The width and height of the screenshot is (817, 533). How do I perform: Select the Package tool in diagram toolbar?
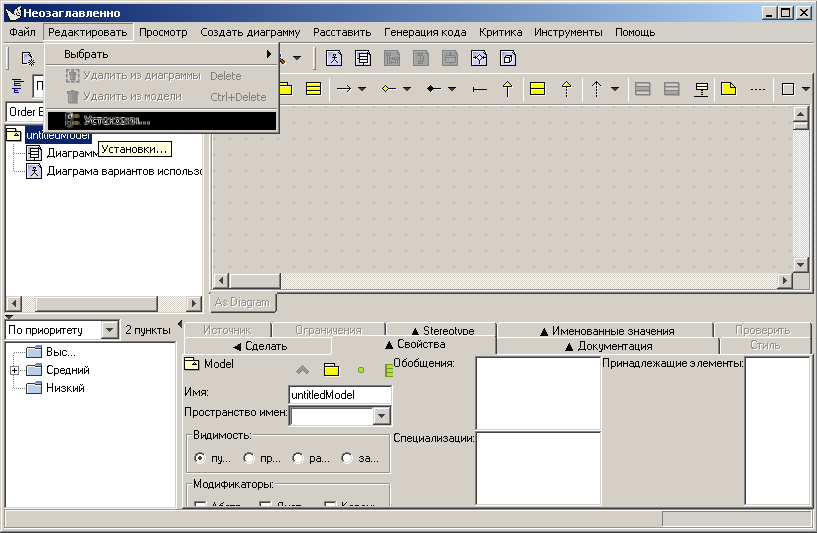(285, 89)
